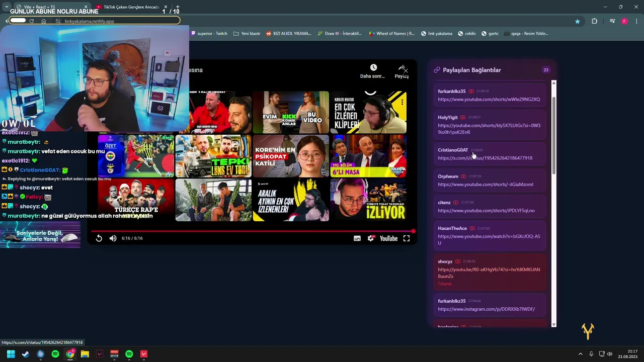Open furkanblkz35's Instagram post link
Screen dimensions: 644x362
(x=486, y=309)
